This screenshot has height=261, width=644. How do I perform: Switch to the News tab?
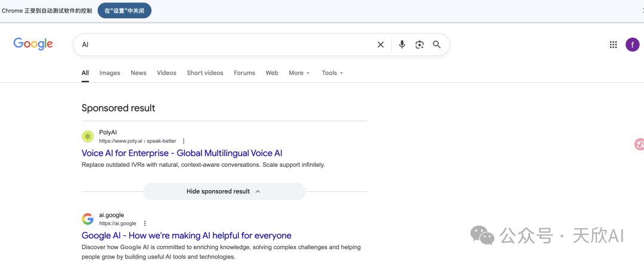click(x=138, y=73)
